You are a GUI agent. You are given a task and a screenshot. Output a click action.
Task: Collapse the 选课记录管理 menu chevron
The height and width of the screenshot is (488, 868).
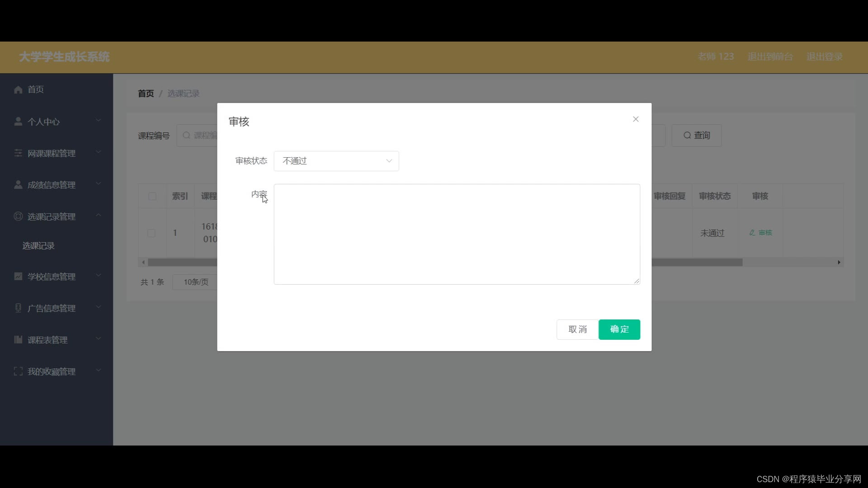click(x=99, y=216)
